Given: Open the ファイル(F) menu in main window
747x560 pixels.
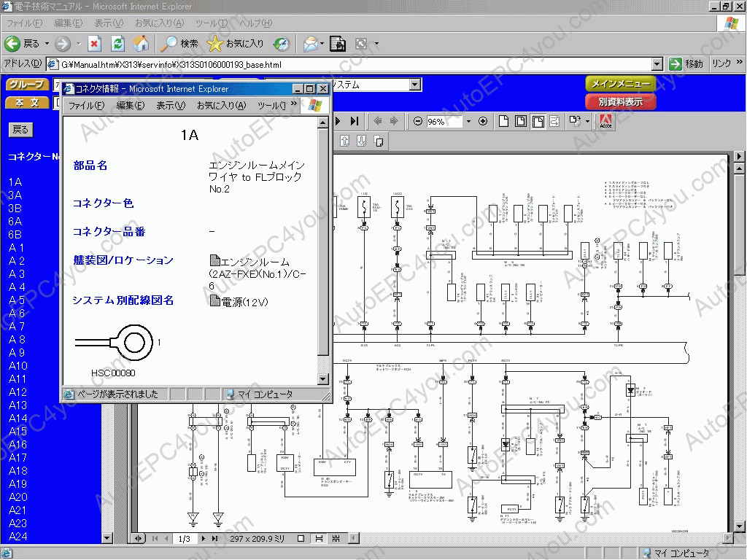Looking at the screenshot, I should [x=24, y=24].
